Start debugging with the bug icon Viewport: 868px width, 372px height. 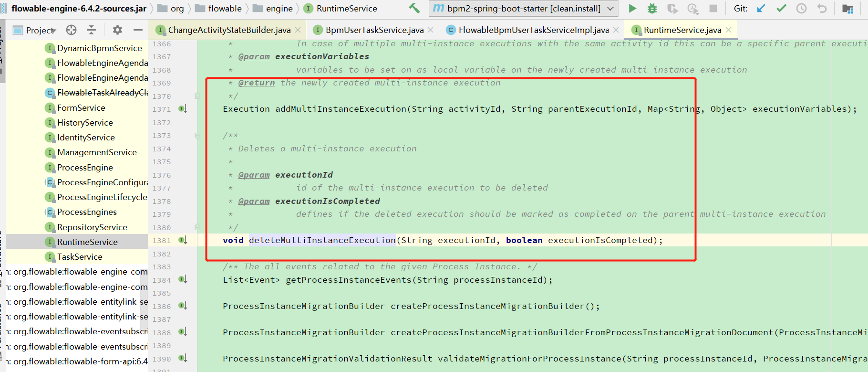click(652, 8)
